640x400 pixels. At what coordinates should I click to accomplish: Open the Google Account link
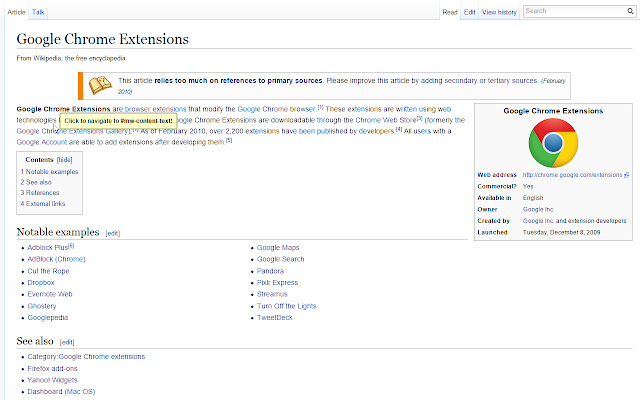click(x=42, y=142)
